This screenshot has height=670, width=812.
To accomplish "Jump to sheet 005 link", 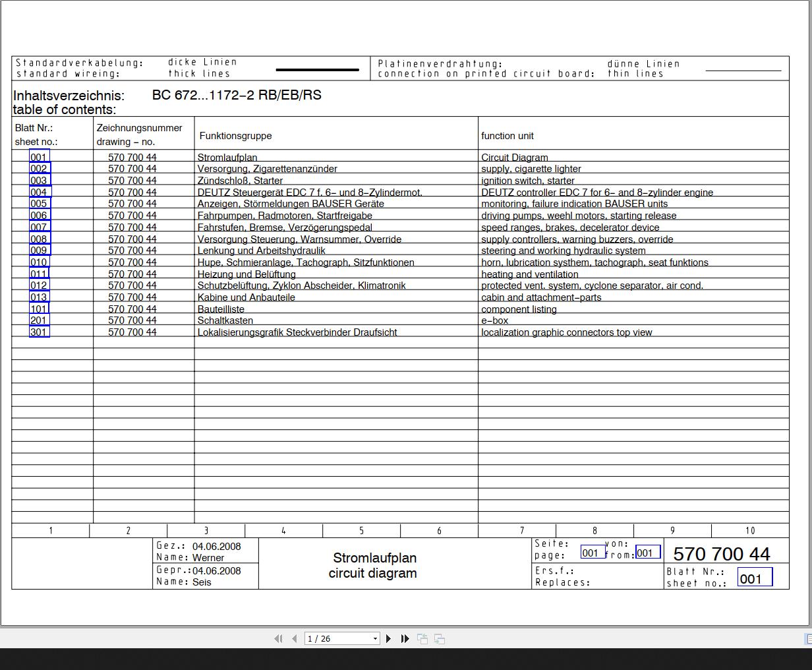I will [x=40, y=204].
